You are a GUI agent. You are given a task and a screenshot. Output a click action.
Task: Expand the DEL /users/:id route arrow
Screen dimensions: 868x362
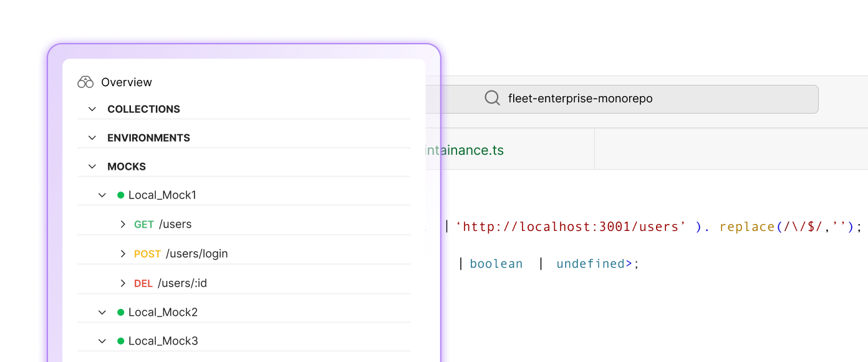click(x=123, y=283)
